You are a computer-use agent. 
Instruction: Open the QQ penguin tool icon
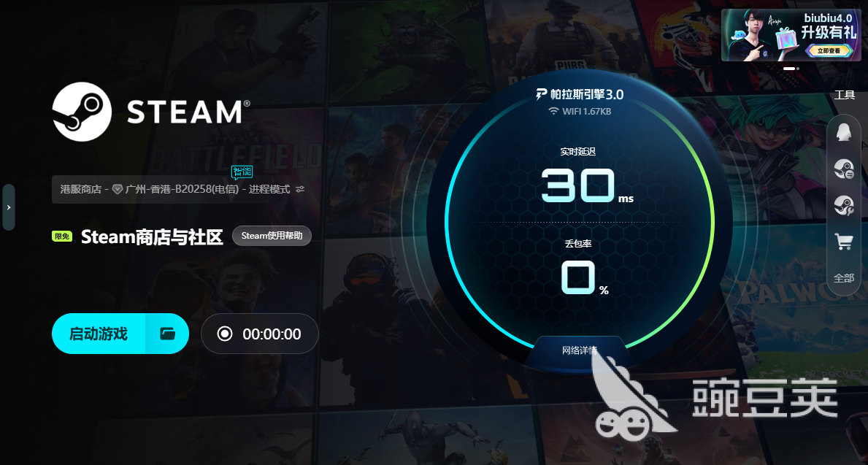click(844, 131)
